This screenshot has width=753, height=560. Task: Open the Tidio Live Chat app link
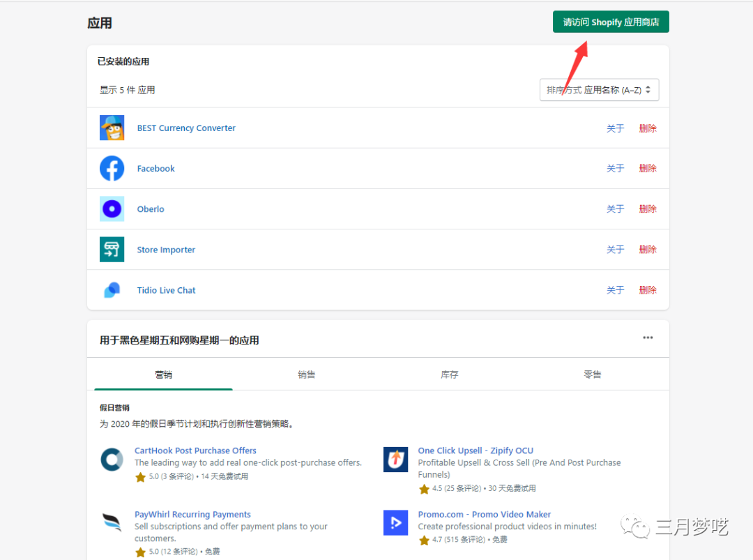(166, 290)
